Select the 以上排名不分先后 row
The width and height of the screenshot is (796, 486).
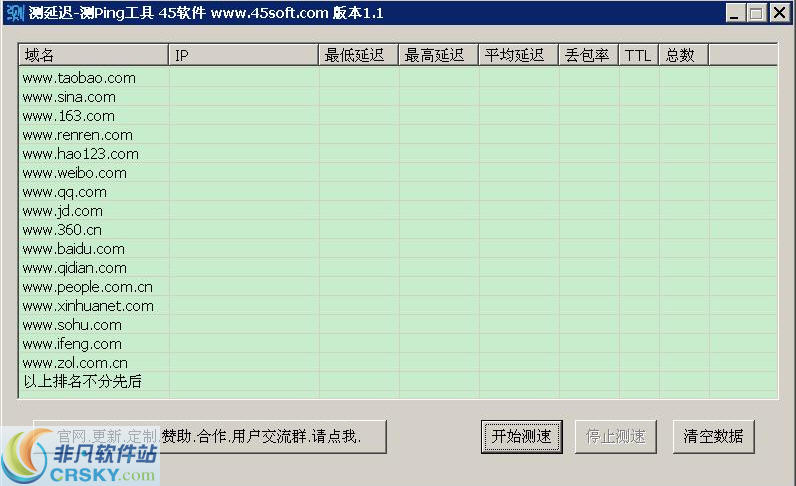pos(398,382)
